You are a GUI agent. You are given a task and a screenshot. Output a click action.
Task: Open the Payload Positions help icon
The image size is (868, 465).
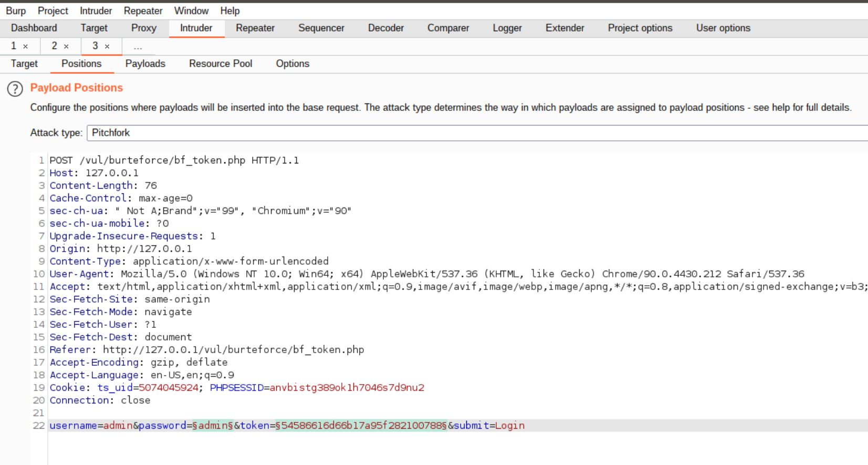point(15,89)
